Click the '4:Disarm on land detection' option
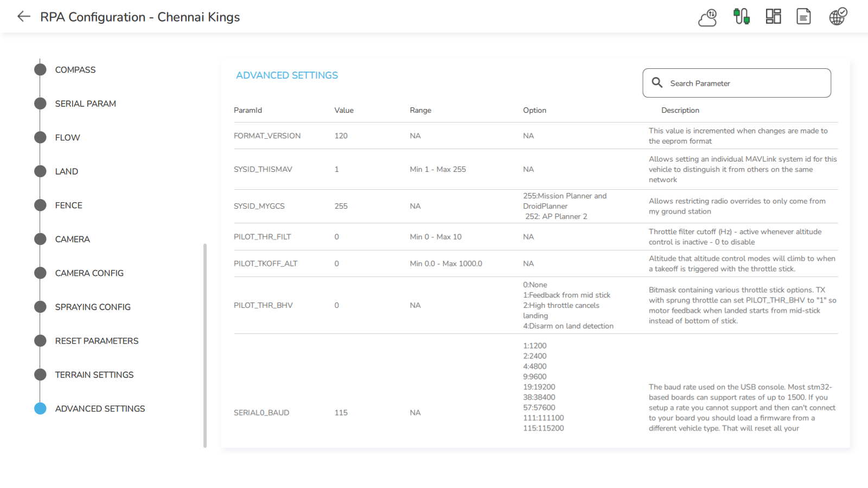Viewport: 868px width, 488px height. [x=568, y=326]
